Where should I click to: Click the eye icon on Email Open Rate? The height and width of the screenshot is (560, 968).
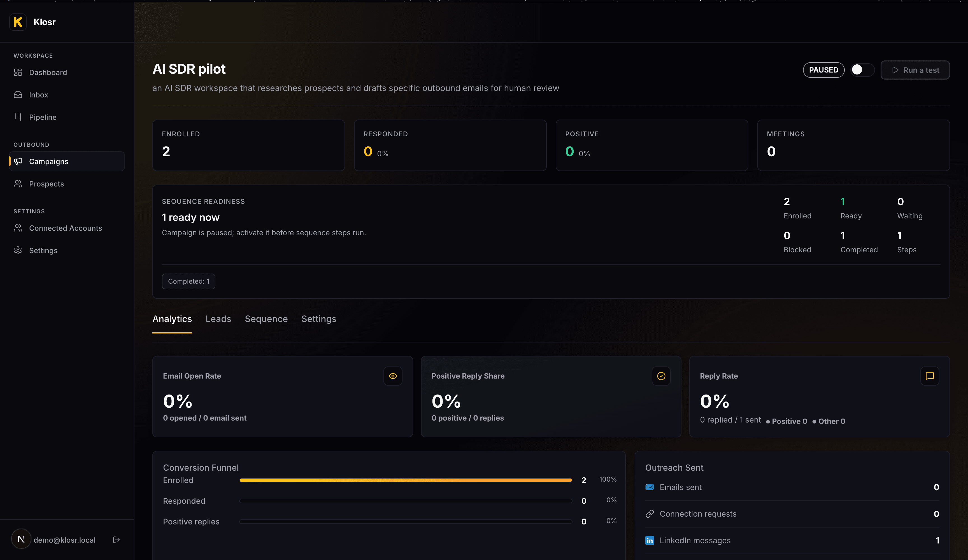tap(393, 376)
